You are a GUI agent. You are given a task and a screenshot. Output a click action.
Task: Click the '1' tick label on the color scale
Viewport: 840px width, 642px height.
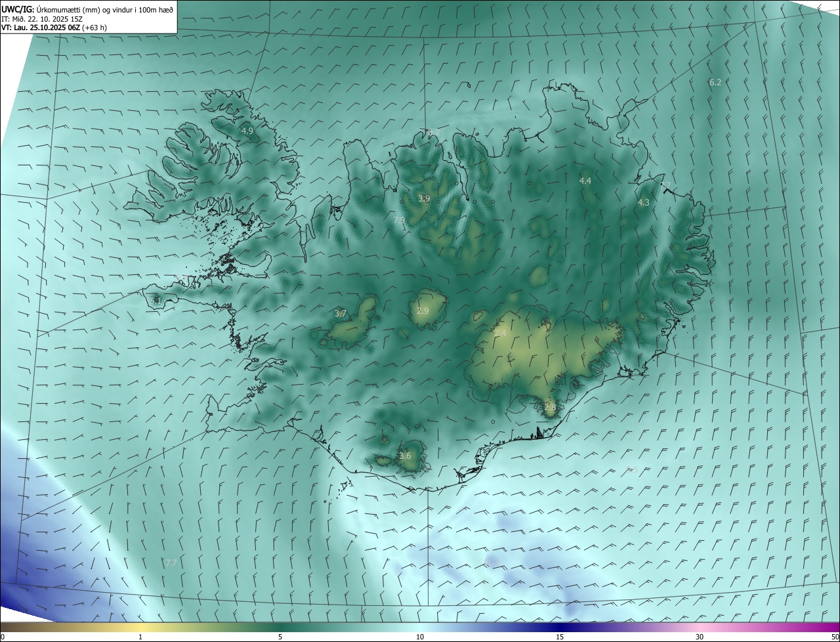[140, 637]
